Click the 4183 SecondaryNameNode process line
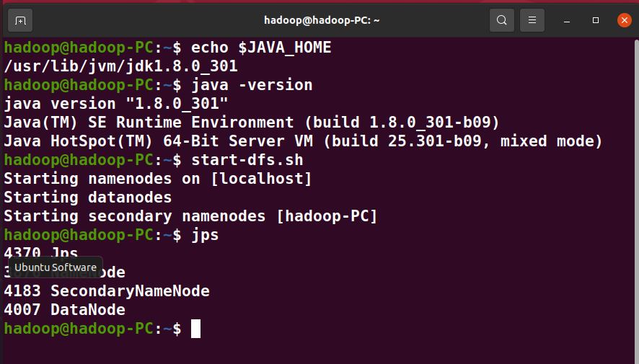Image resolution: width=639 pixels, height=364 pixels. tap(107, 291)
